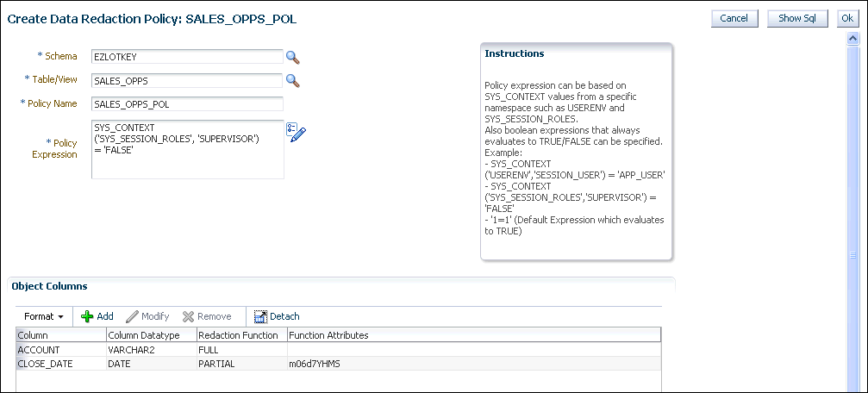Viewport: 868px width, 393px height.
Task: Click the Show Sql button
Action: click(x=796, y=18)
